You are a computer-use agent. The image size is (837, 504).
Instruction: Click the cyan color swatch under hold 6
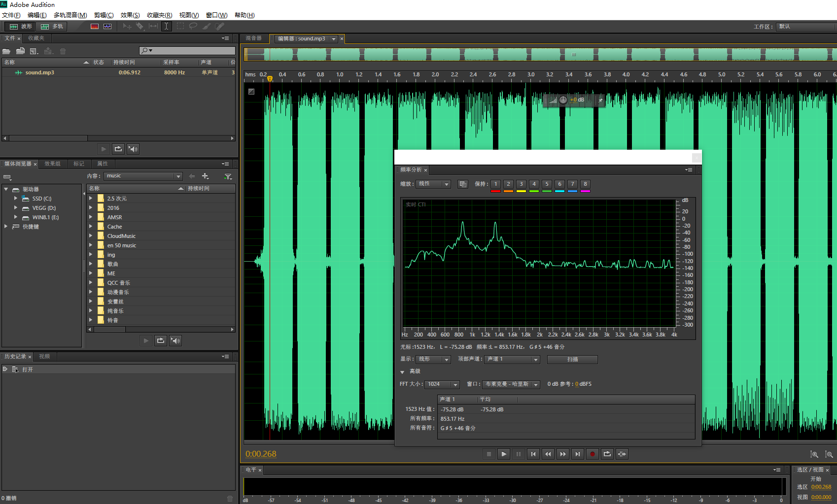click(560, 191)
